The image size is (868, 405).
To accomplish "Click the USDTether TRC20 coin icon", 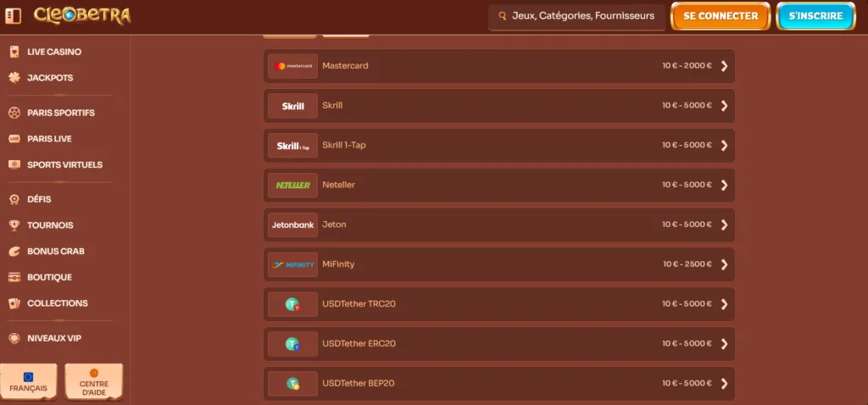I will 292,304.
